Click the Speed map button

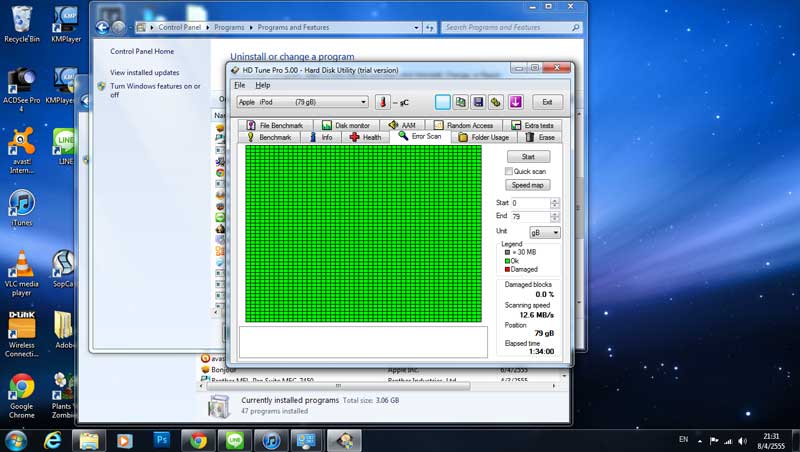(528, 185)
